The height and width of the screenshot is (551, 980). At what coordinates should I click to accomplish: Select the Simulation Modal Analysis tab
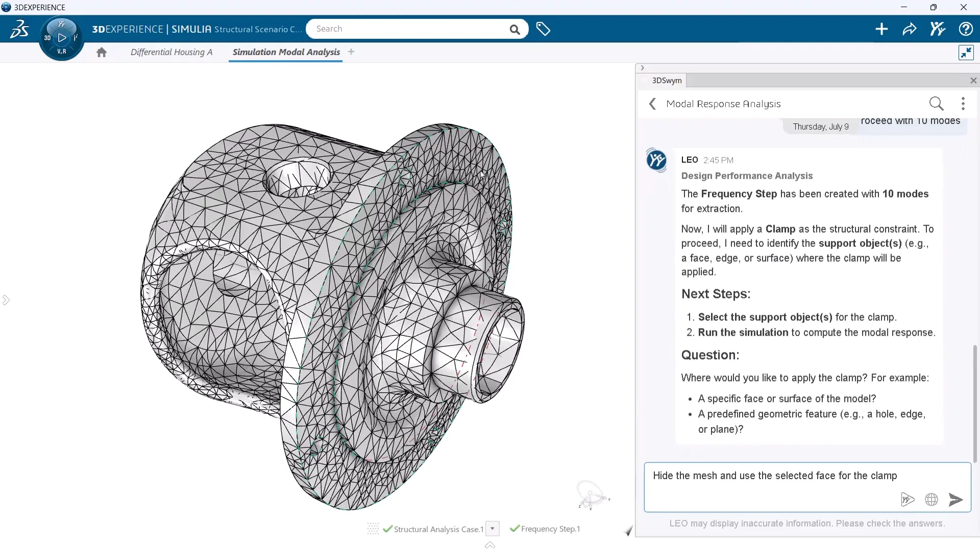coord(286,52)
